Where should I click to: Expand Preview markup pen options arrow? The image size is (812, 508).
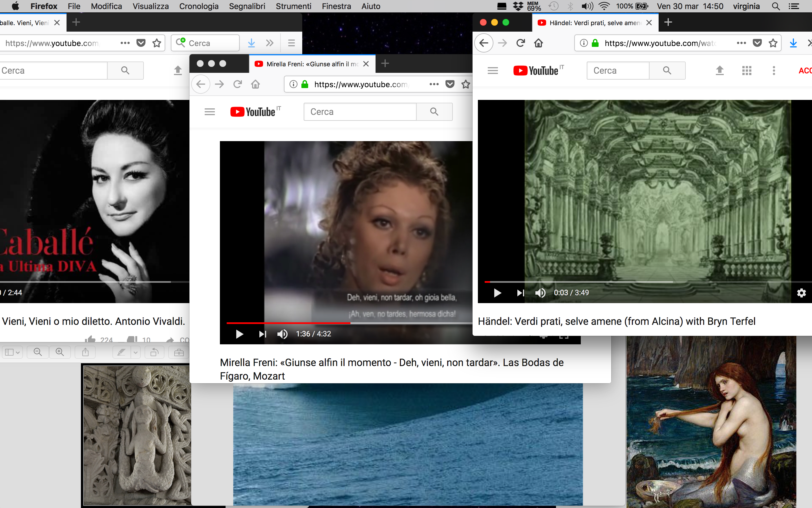[x=136, y=352]
